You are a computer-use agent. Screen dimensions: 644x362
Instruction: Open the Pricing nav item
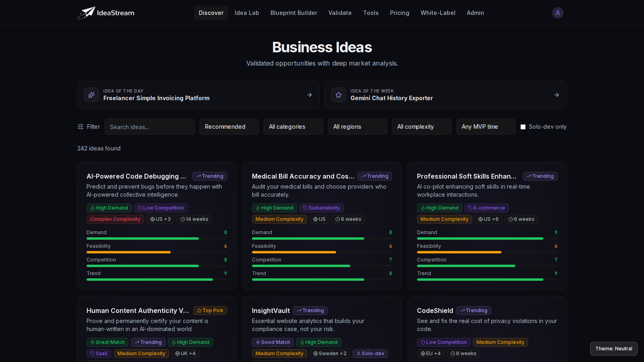click(400, 13)
